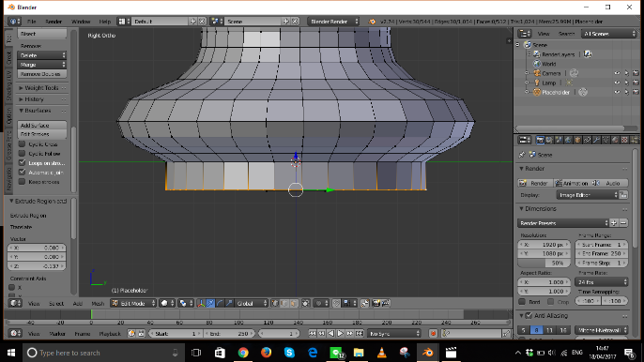Open the Modifiers properties tab icon
This screenshot has height=362, width=644.
(597, 141)
